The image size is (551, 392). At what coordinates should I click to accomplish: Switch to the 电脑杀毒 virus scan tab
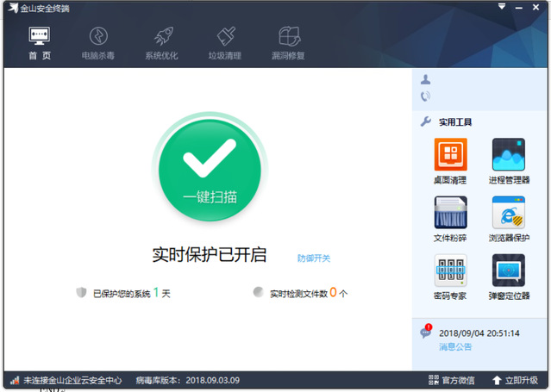[98, 43]
